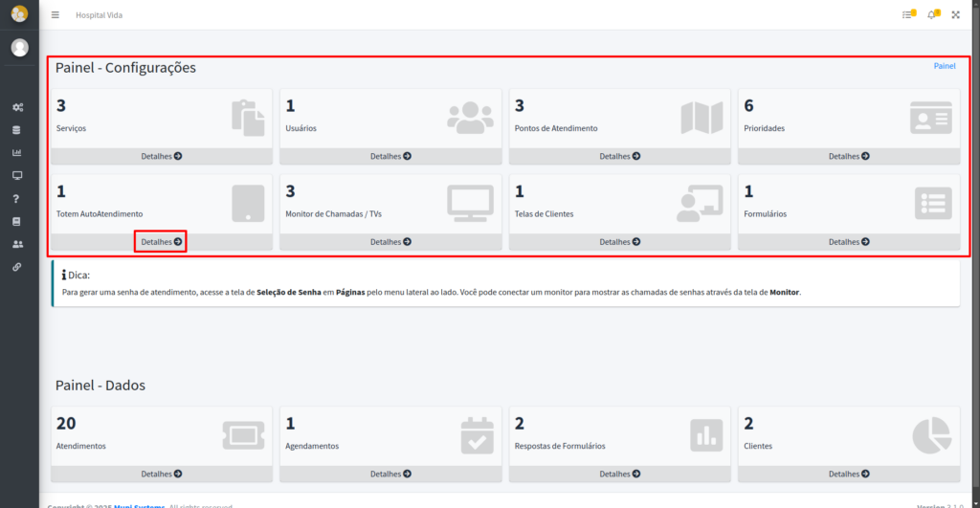
Task: Open the help question mark icon
Action: click(x=16, y=199)
